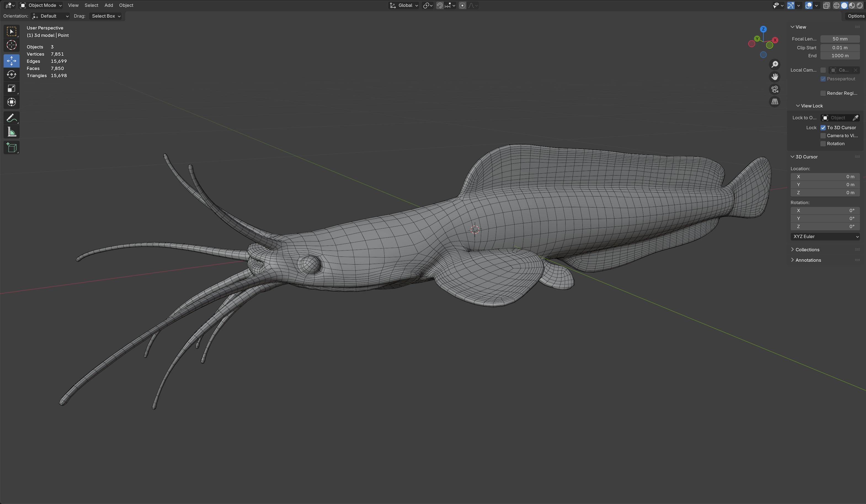The width and height of the screenshot is (866, 504).
Task: Enable the Rotation lock checkbox
Action: (x=823, y=144)
